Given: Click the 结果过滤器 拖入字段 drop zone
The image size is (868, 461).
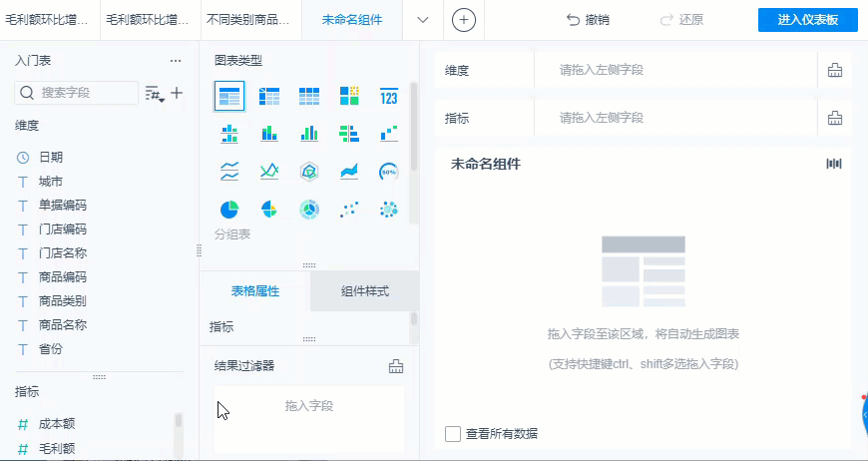Looking at the screenshot, I should 309,419.
